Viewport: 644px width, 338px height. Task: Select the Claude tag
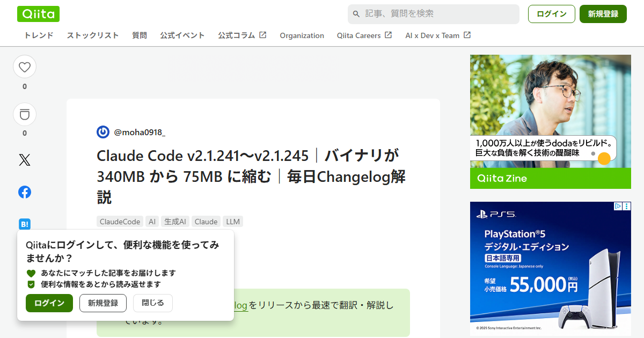tap(206, 222)
